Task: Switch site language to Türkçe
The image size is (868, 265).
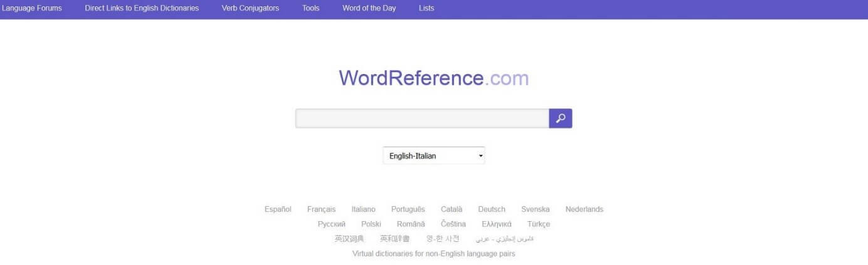Action: 539,224
